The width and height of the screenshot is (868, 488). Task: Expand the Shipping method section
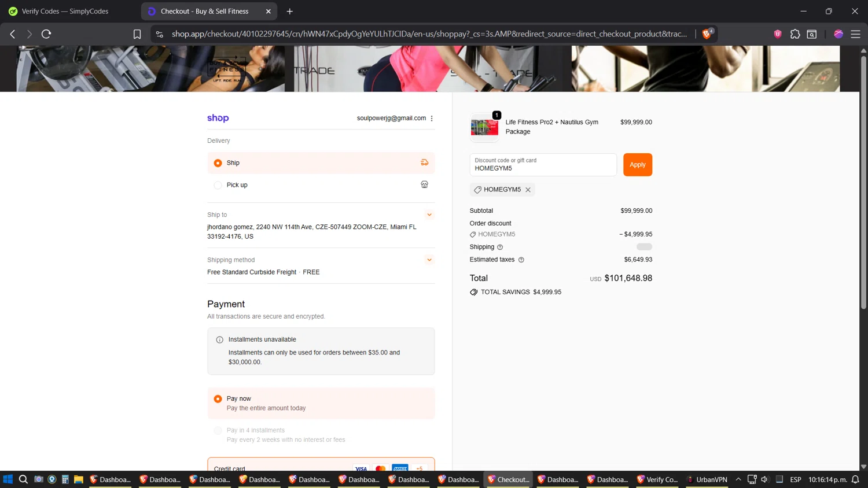pos(429,260)
